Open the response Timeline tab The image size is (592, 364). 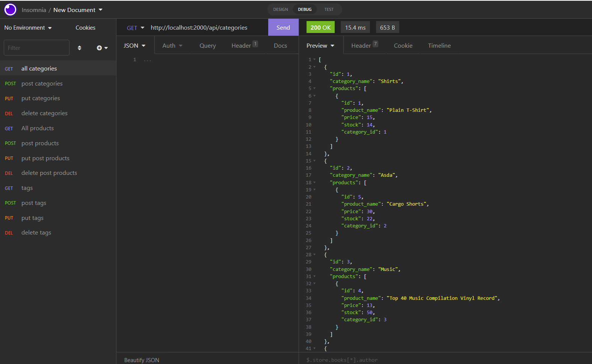[439, 45]
